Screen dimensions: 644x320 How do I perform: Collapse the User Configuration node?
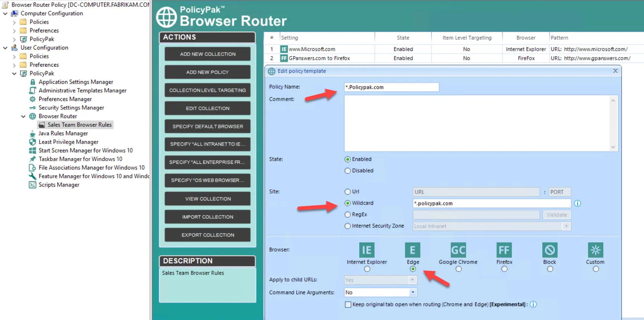(x=5, y=48)
